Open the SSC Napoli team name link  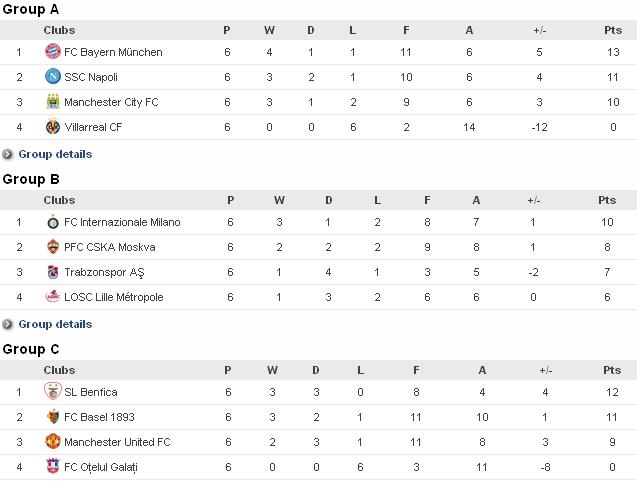91,77
